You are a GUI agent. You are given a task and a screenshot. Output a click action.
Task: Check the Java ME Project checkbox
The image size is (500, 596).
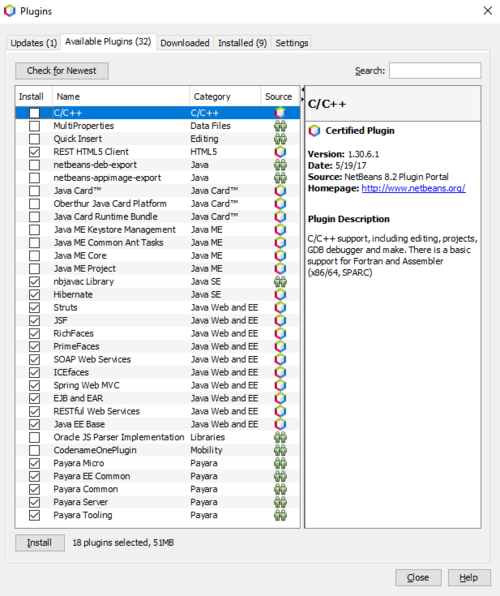pos(34,268)
